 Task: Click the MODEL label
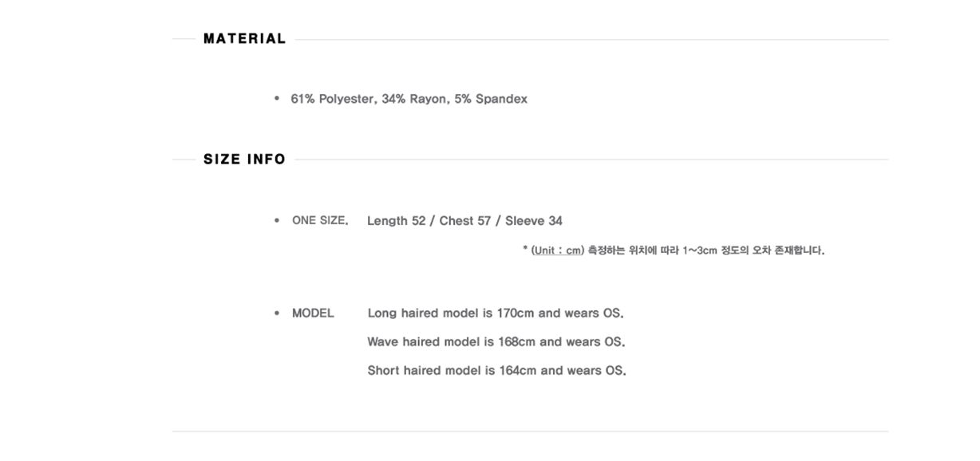point(313,313)
